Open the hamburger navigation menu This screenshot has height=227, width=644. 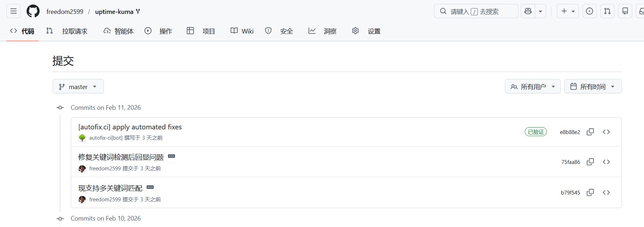tap(14, 11)
